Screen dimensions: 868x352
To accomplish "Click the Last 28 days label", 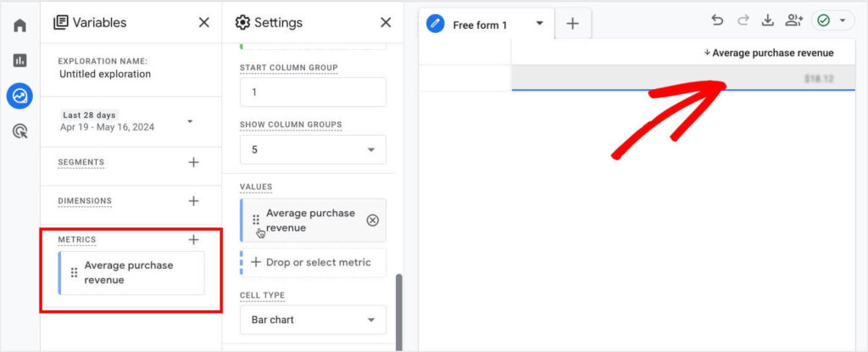I will pyautogui.click(x=89, y=115).
